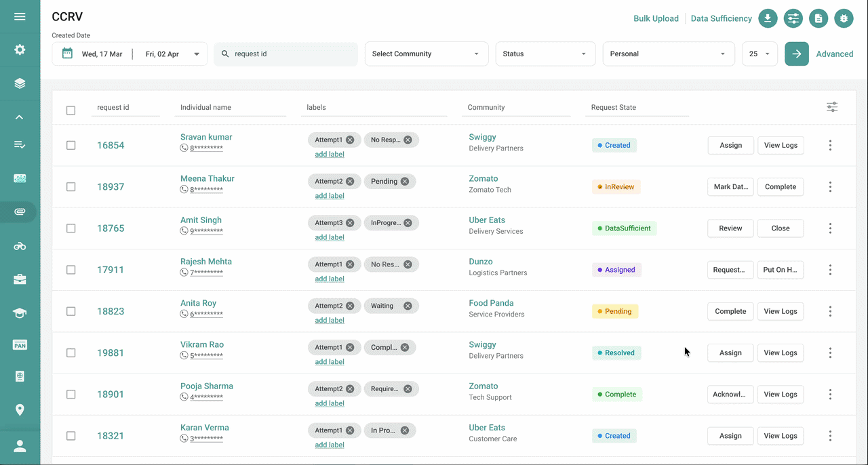This screenshot has width=868, height=465.
Task: Open the more options menu for request 19881
Action: tap(830, 352)
